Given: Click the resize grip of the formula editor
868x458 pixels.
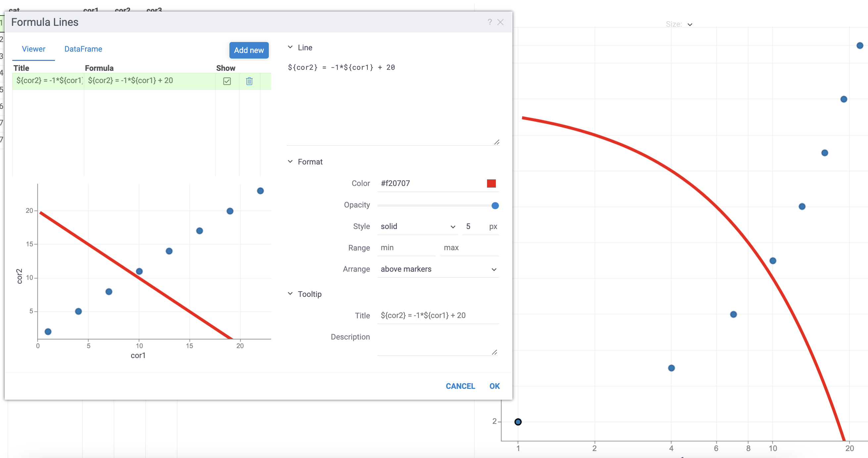Looking at the screenshot, I should pos(497,142).
